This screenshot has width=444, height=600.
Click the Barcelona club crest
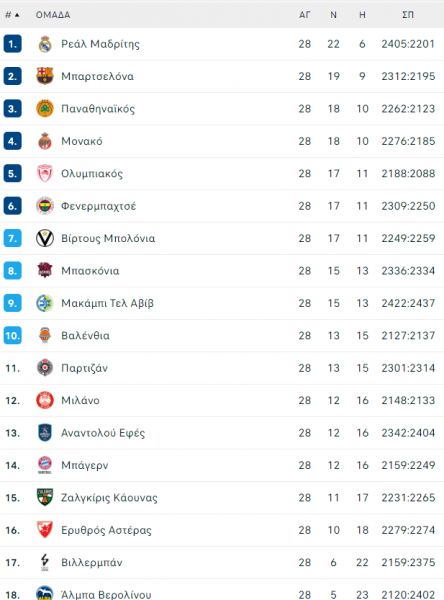point(45,76)
